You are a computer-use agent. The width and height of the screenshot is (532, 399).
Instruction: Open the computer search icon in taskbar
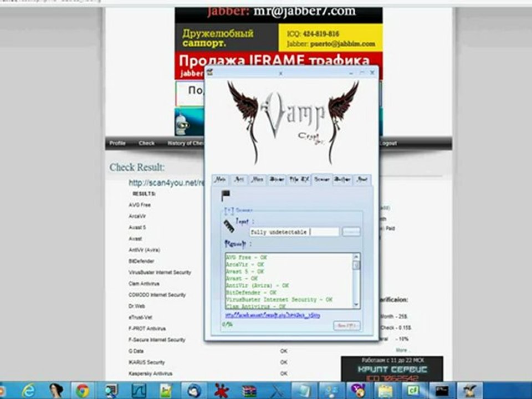click(x=111, y=391)
